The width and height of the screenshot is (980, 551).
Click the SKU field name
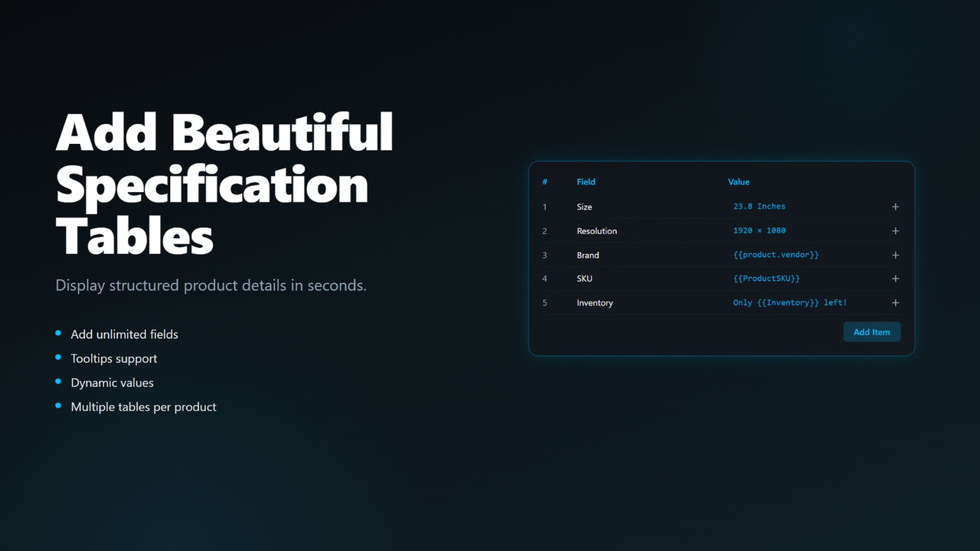[x=584, y=279]
